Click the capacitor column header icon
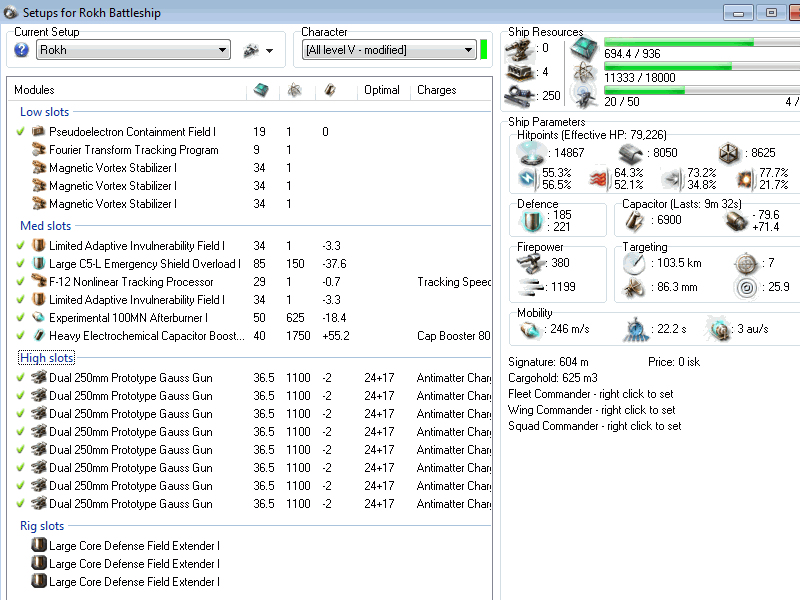 [x=330, y=90]
